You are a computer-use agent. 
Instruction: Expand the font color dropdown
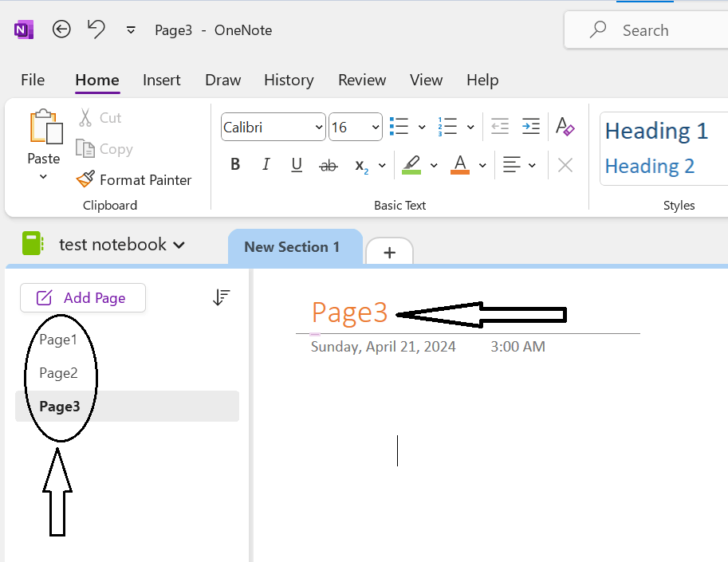pos(482,165)
